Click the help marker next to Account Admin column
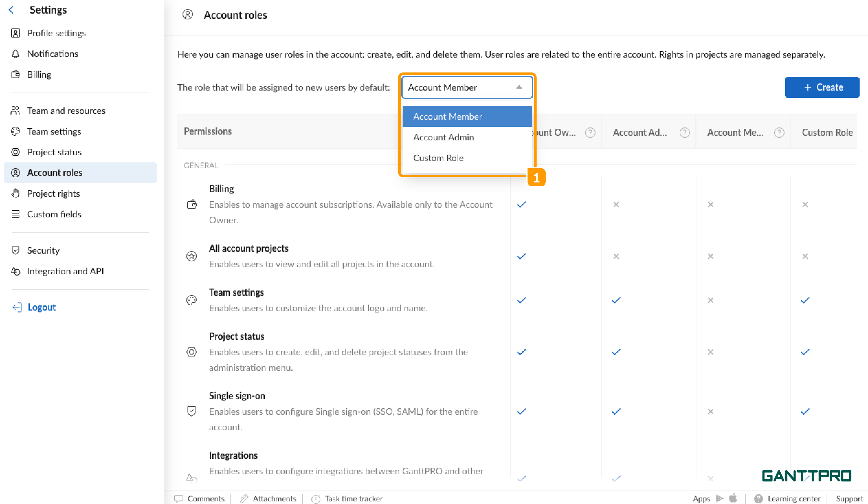868x504 pixels. point(685,132)
